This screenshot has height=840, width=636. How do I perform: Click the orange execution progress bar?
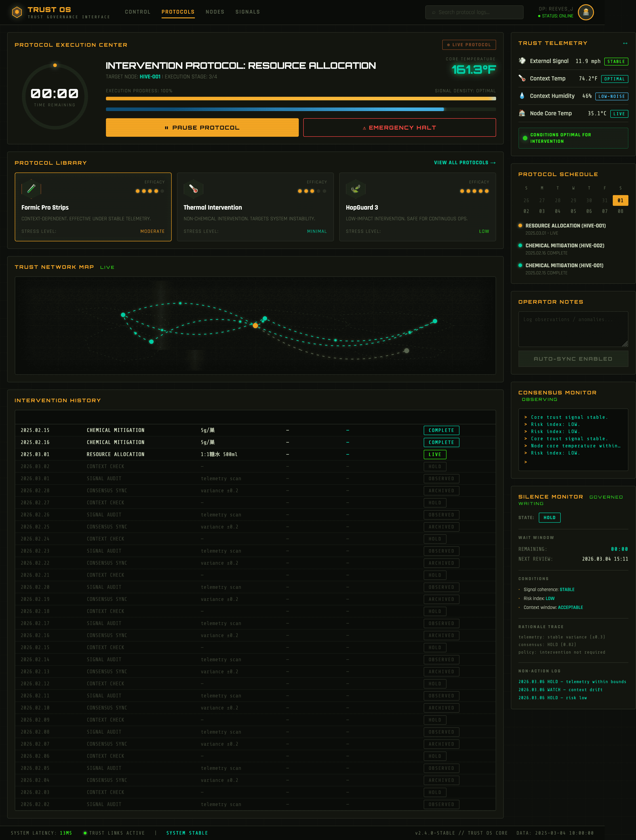coord(300,99)
